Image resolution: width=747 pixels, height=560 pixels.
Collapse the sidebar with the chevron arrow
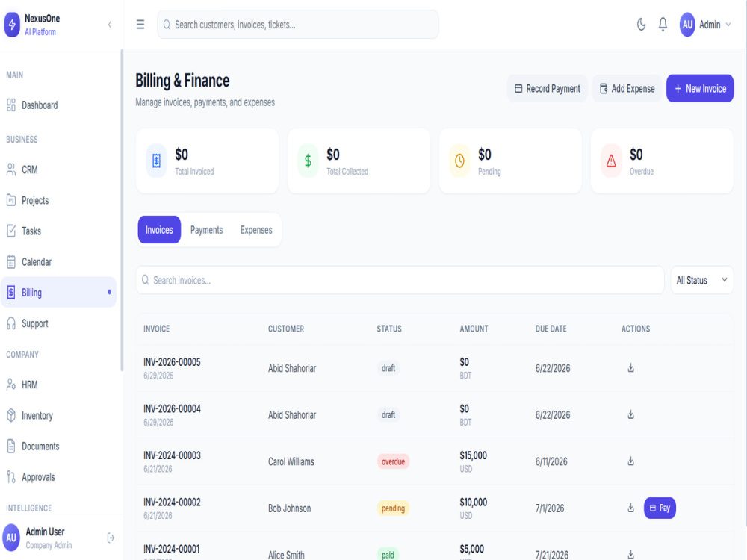pos(110,25)
